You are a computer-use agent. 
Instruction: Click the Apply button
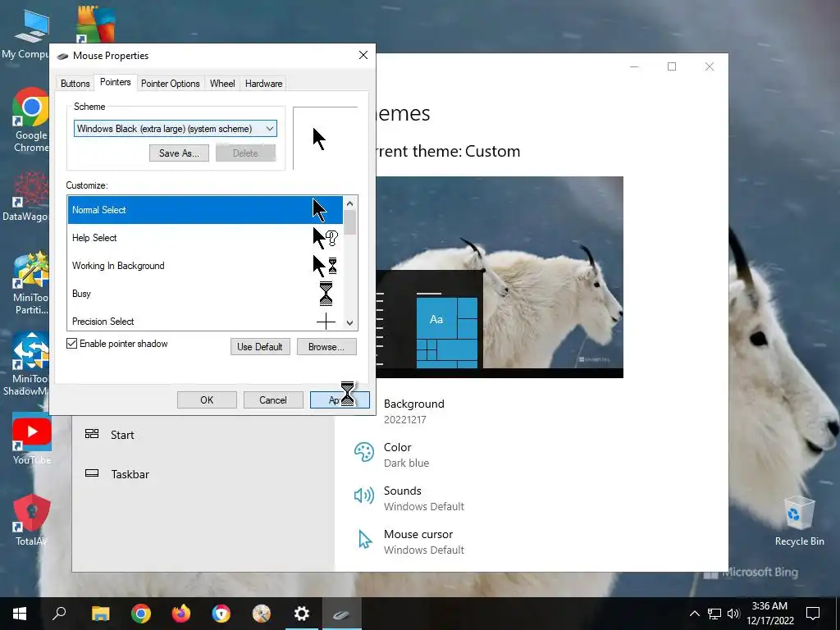[340, 400]
